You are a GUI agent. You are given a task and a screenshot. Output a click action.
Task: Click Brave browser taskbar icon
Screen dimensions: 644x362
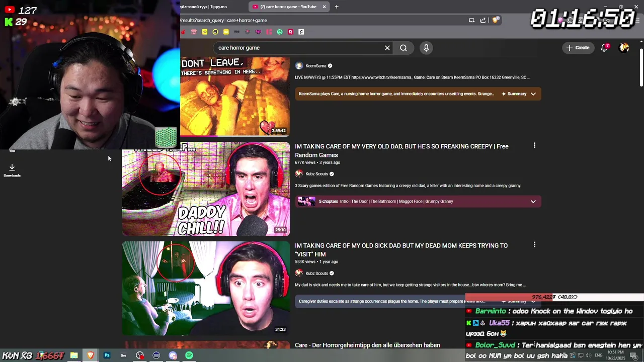click(91, 355)
